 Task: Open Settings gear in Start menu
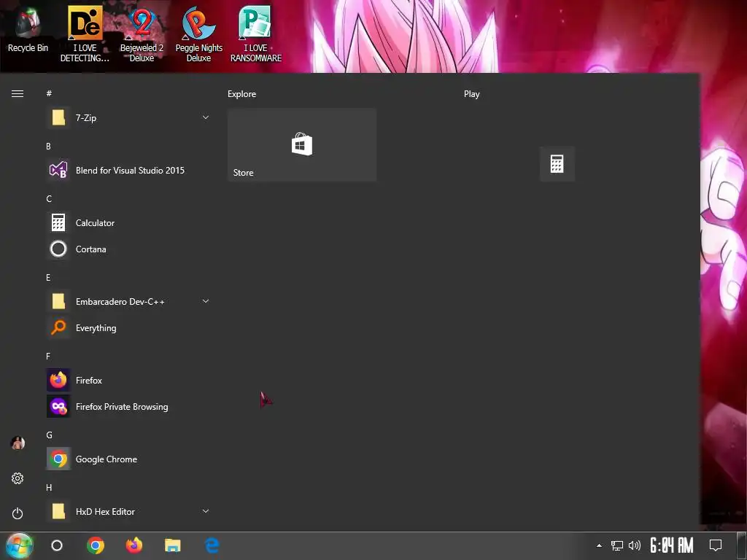coord(18,478)
